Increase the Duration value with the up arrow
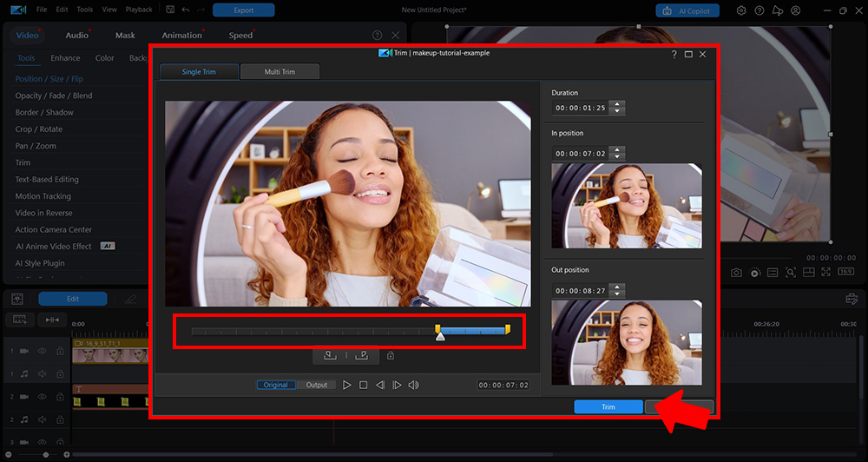Screen dimensions: 868x462 (617, 104)
